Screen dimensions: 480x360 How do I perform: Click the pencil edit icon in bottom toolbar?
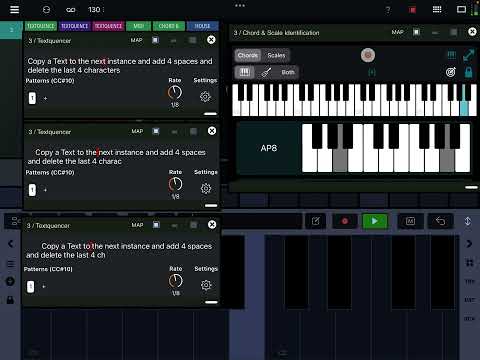[x=315, y=221]
